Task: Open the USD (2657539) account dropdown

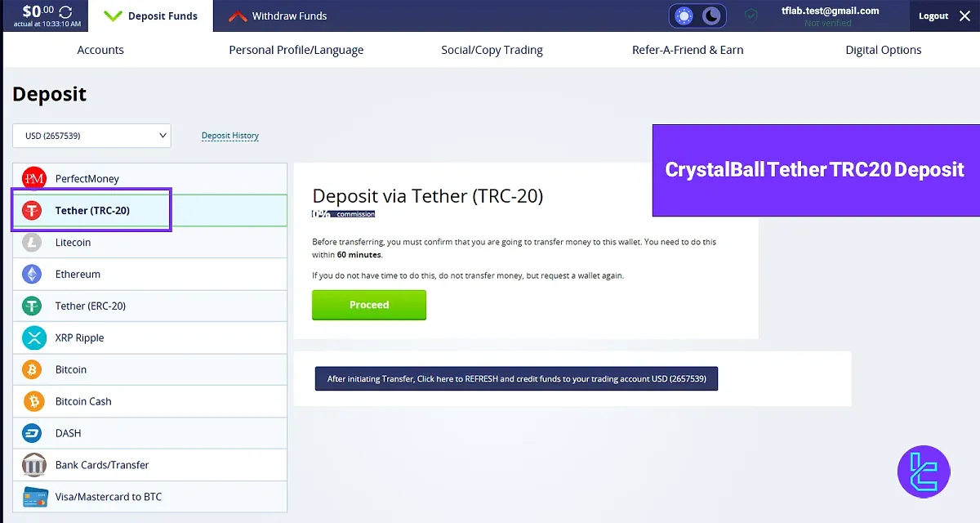Action: click(90, 136)
